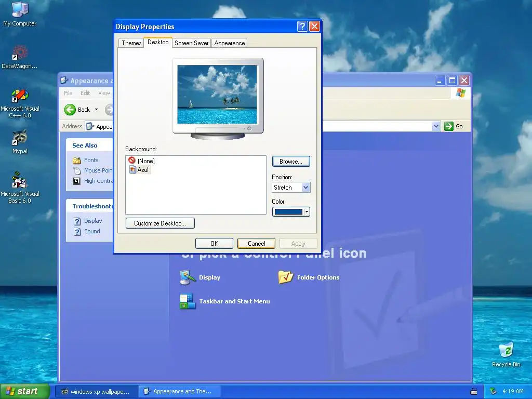Click Cancel in Display Properties
This screenshot has width=532, height=399.
click(256, 244)
